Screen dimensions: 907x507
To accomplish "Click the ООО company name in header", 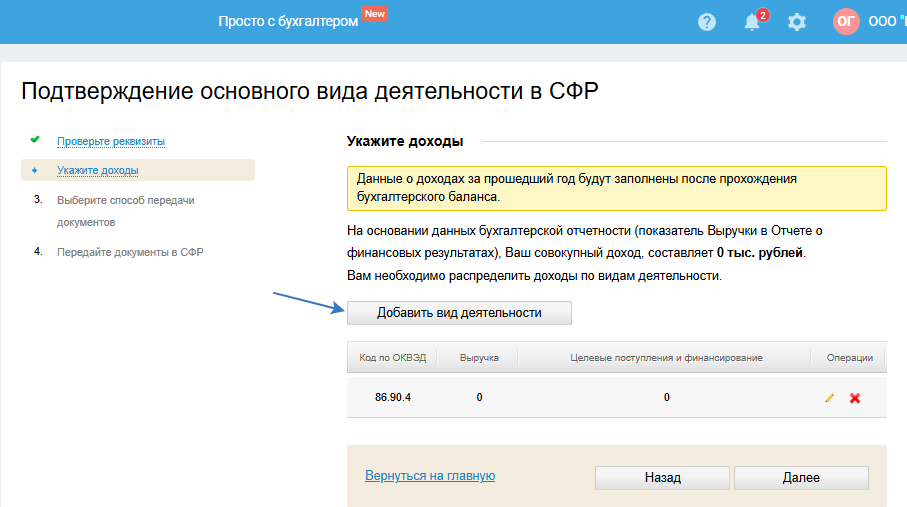I will 886,21.
